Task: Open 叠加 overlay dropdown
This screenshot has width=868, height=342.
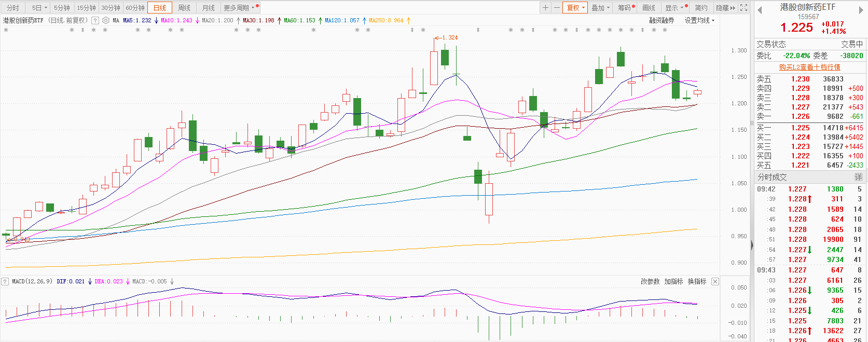Action: point(600,8)
